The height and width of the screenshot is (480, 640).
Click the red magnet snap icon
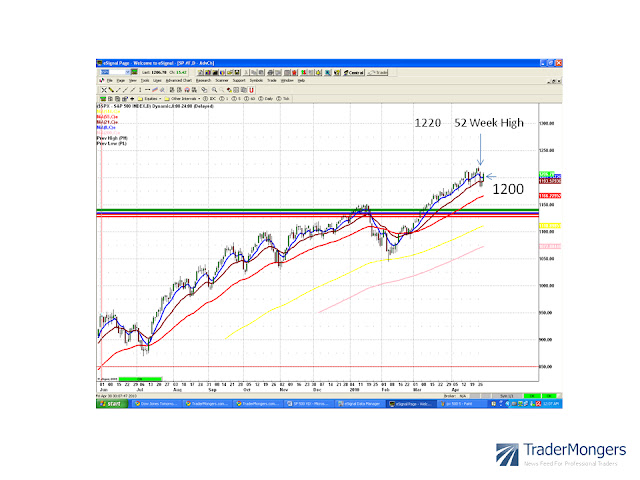tap(251, 90)
